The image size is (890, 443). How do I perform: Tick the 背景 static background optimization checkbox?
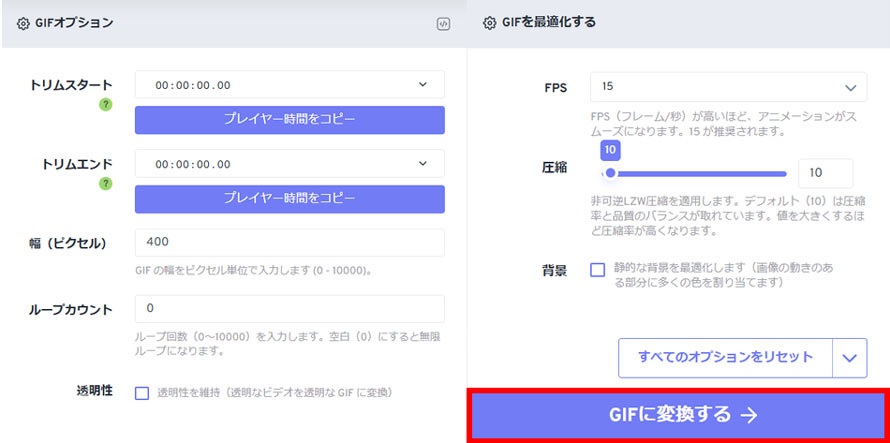click(598, 270)
